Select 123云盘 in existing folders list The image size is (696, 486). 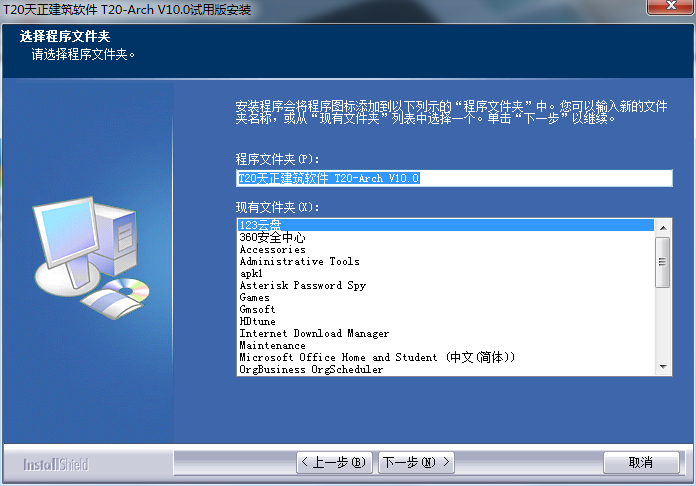[x=446, y=225]
